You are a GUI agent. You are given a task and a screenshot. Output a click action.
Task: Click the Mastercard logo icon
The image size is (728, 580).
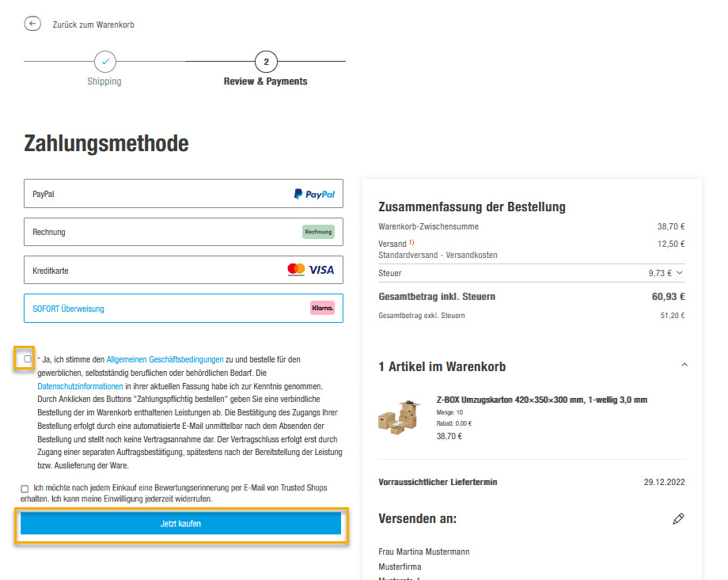tap(296, 270)
